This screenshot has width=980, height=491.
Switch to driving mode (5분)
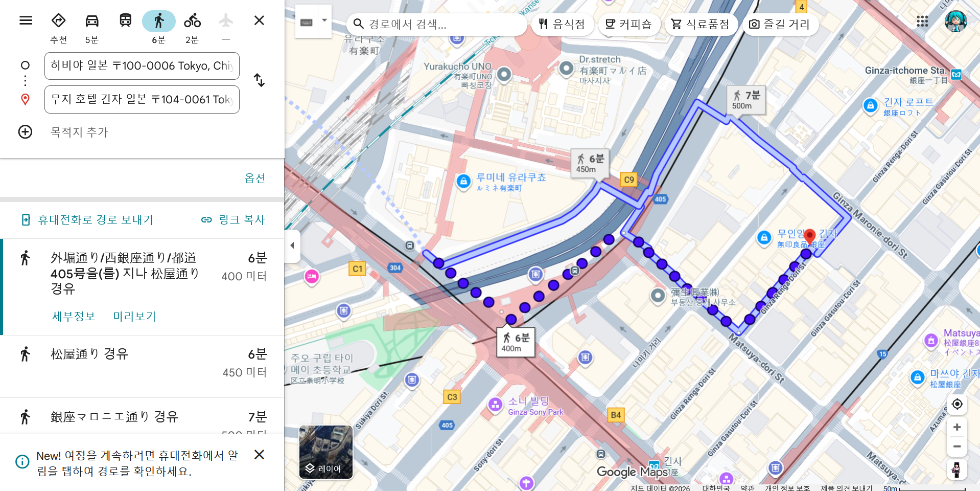click(x=92, y=27)
